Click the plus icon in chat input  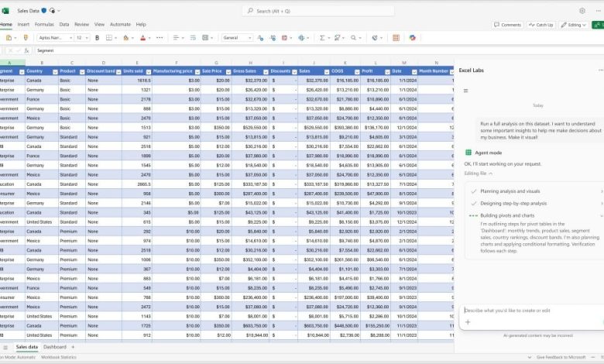(468, 322)
